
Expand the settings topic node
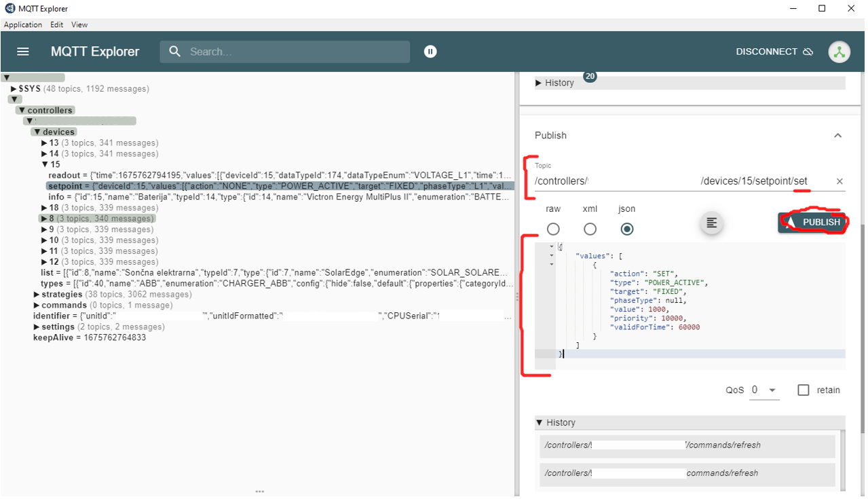(37, 327)
